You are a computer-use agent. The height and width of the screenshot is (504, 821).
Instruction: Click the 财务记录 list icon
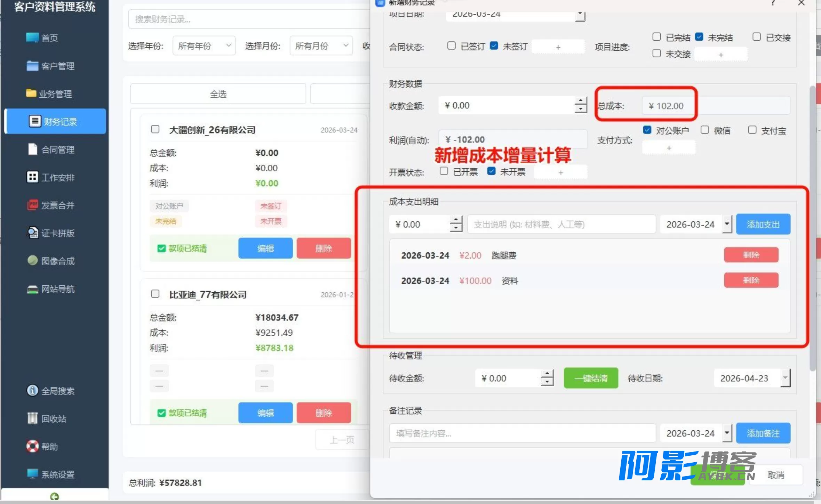(x=34, y=121)
